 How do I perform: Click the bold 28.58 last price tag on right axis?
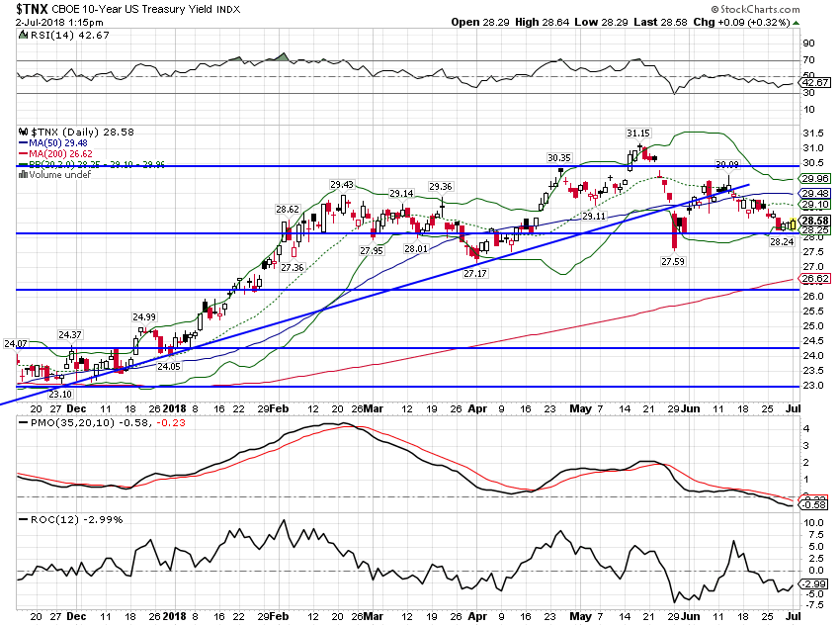[814, 221]
